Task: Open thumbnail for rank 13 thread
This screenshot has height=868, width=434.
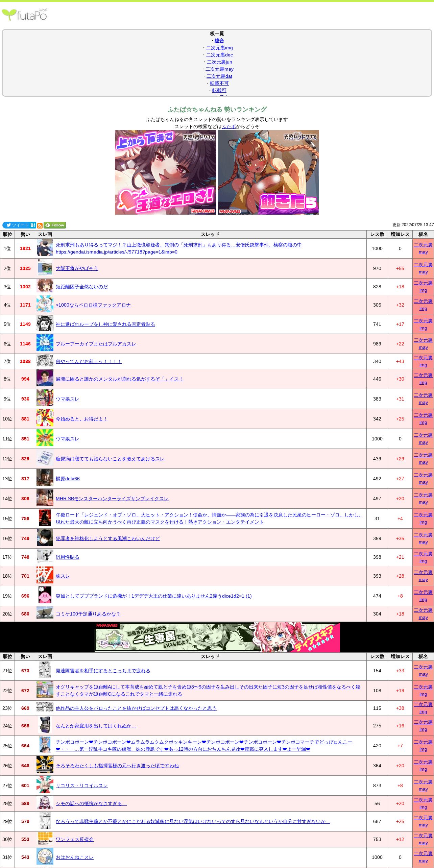Action: click(45, 478)
